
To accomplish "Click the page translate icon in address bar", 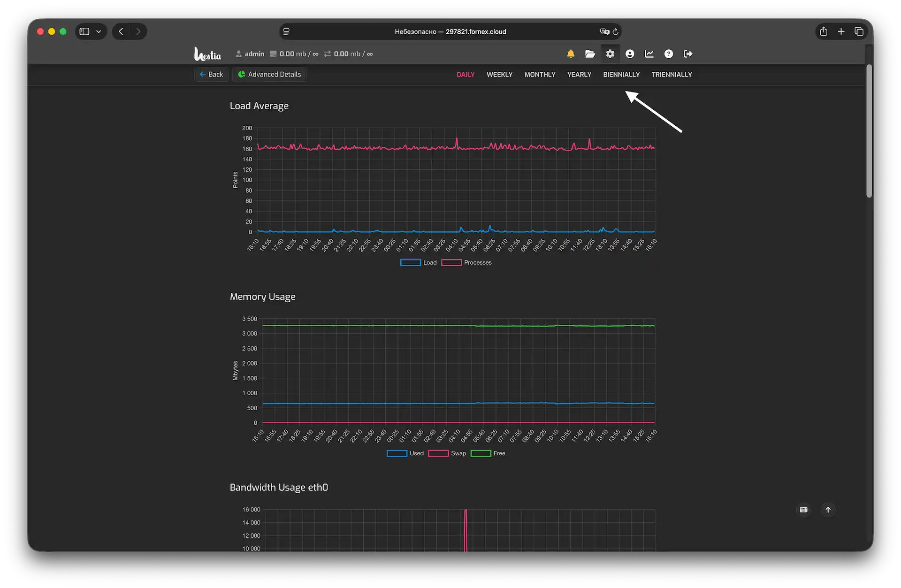I will pyautogui.click(x=604, y=31).
